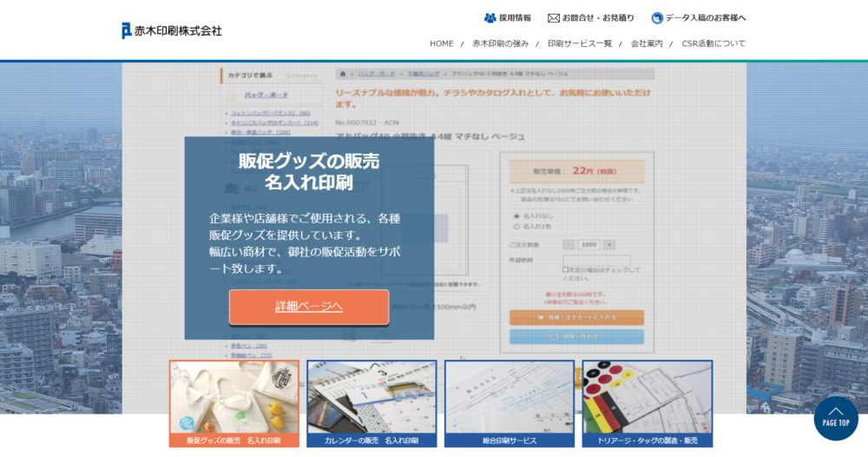Open 印刷サービス一覧 in the navigation
This screenshot has width=868, height=457.
[580, 43]
